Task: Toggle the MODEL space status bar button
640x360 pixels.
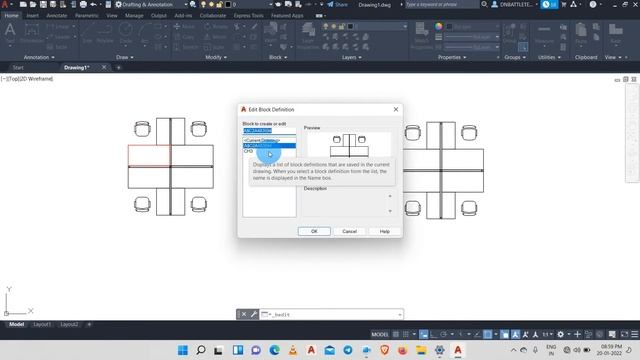Action: [x=380, y=334]
